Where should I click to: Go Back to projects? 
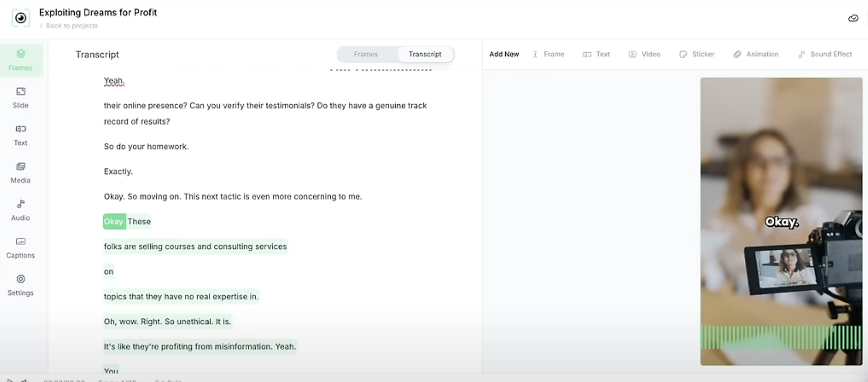click(x=69, y=25)
